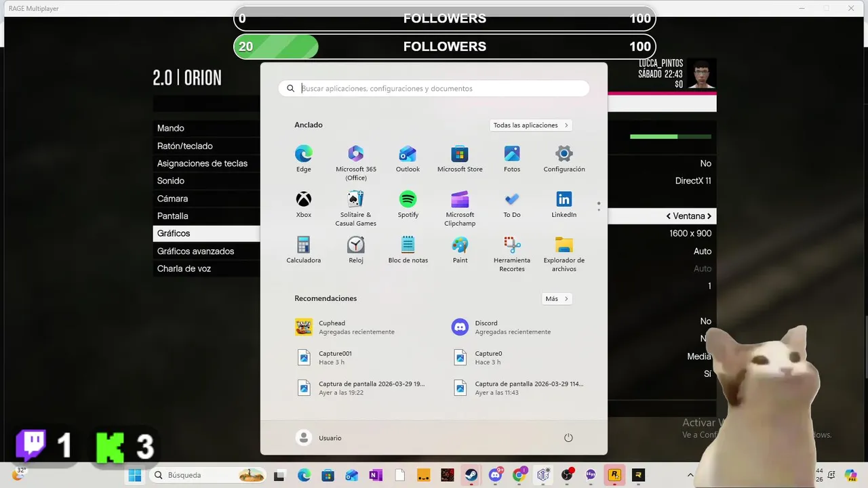868x488 pixels.
Task: Open Task View on the taskbar
Action: pos(279,475)
